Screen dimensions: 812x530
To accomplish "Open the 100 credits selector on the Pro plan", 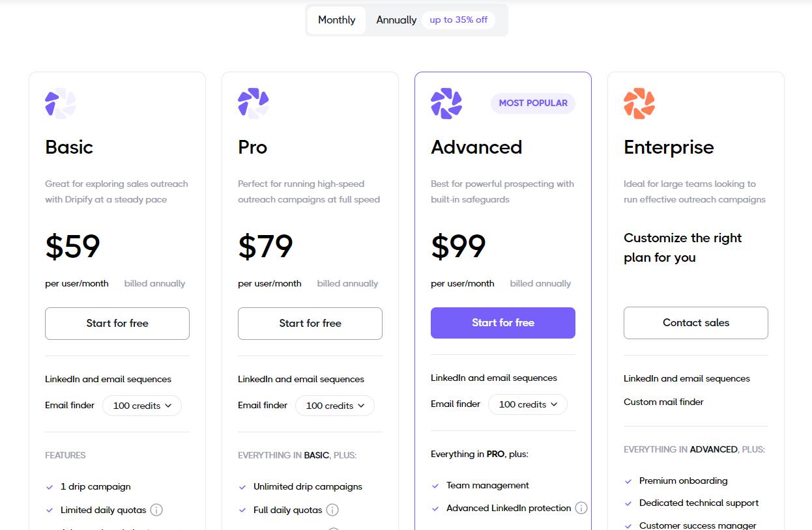I will click(334, 405).
